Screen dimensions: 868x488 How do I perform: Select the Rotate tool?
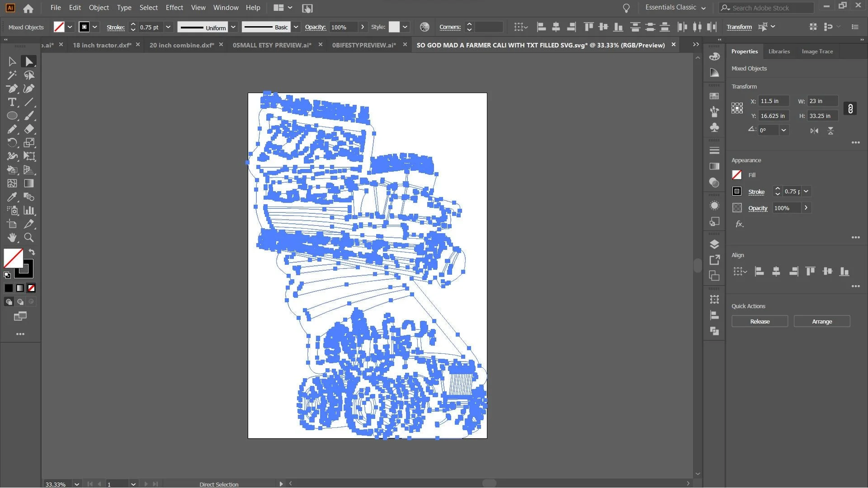12,143
